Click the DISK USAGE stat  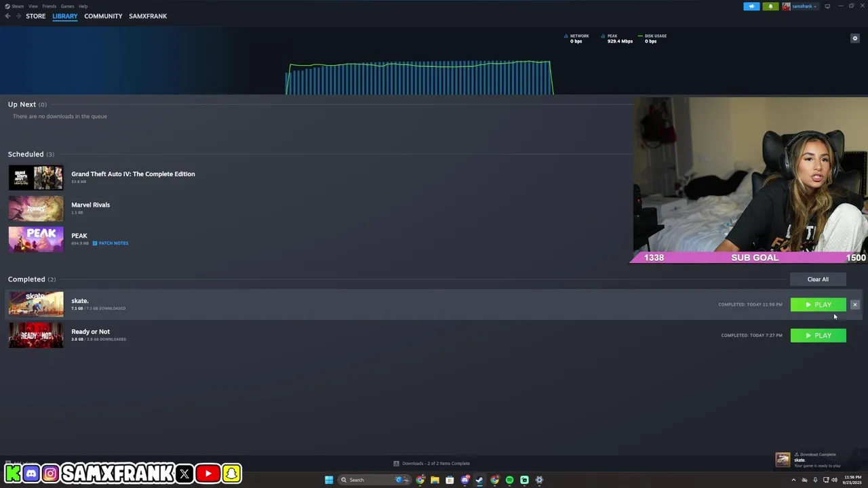(652, 39)
